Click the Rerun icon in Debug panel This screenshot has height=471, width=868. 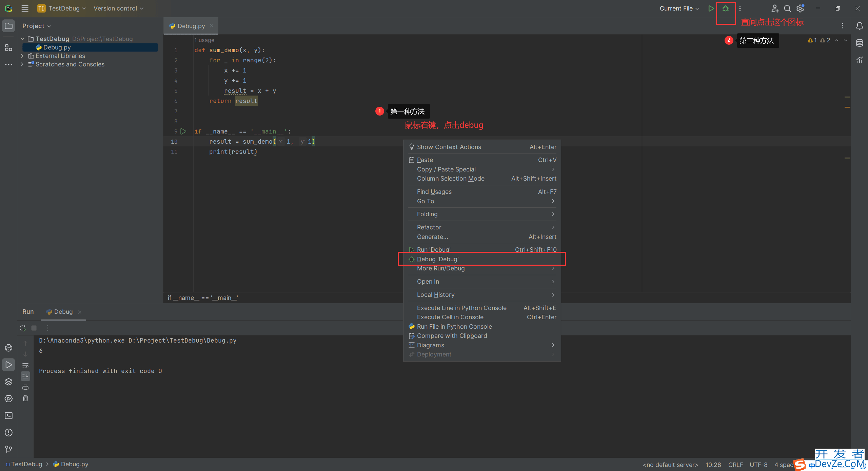click(x=22, y=328)
